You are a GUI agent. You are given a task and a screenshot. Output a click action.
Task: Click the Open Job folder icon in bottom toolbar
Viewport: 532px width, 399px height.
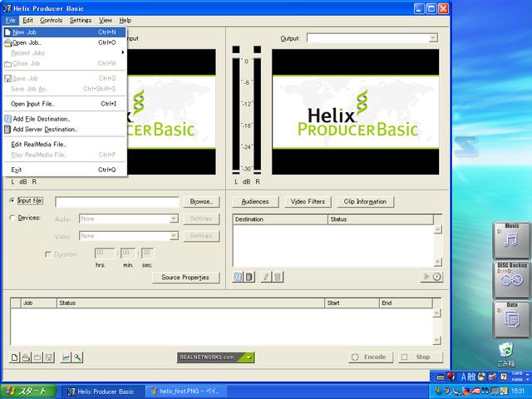pyautogui.click(x=26, y=357)
